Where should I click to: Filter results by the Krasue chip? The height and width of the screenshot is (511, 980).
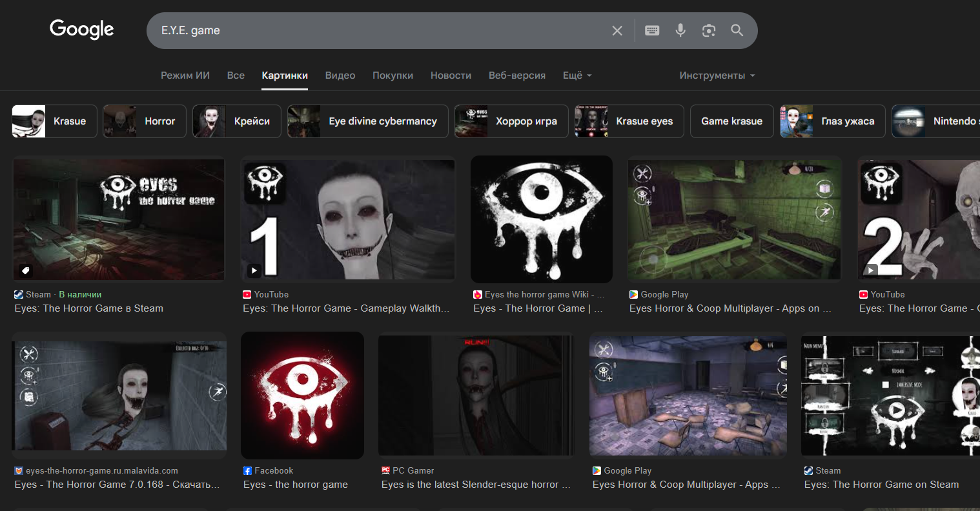coord(54,121)
